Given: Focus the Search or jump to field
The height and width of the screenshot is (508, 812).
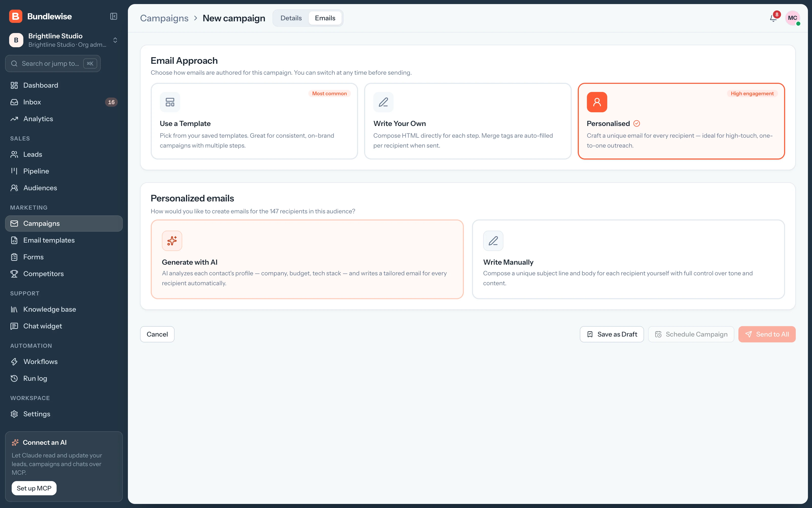Looking at the screenshot, I should pos(53,63).
